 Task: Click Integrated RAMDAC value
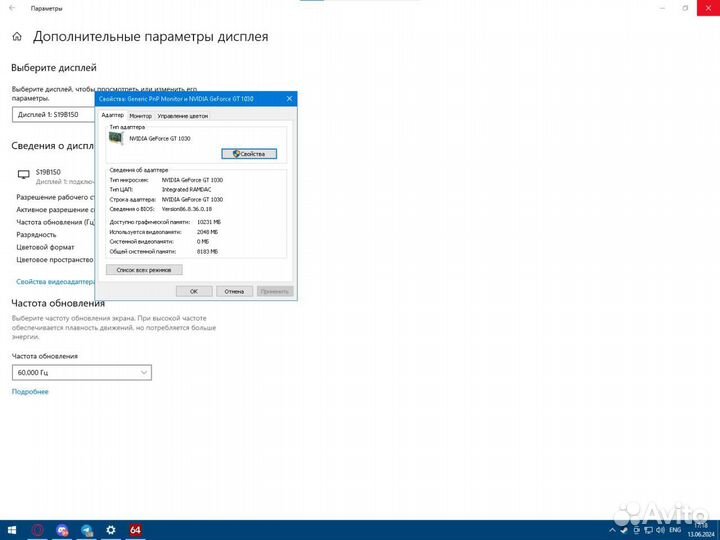tap(186, 189)
